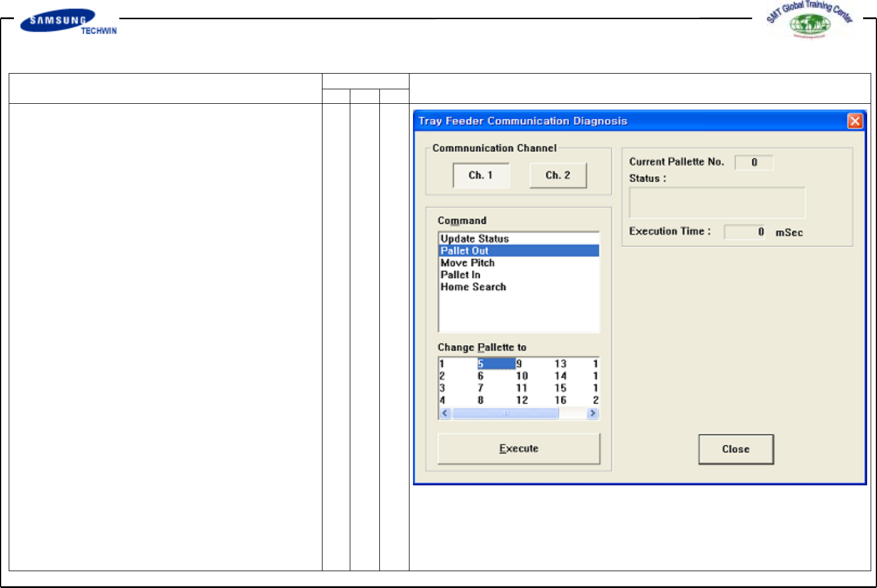Click the Execute button

519,448
